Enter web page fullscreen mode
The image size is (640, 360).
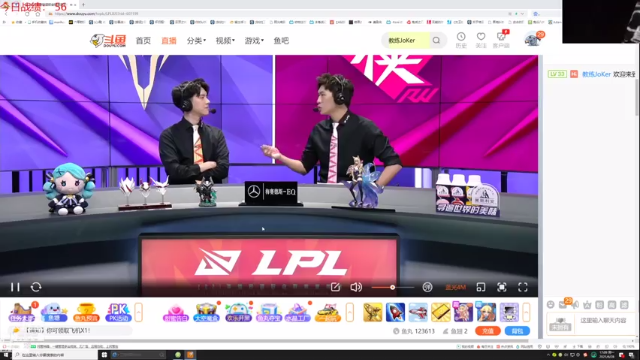(502, 287)
